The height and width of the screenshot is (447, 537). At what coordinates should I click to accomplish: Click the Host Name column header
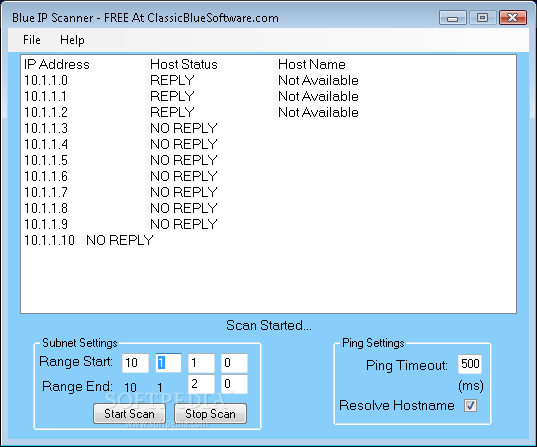(x=312, y=64)
